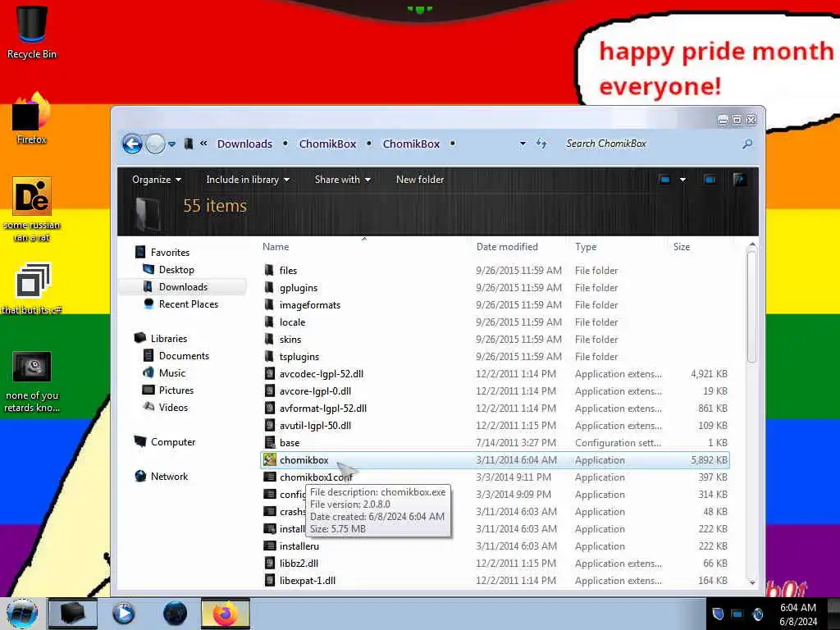Select the chomikbox application icon

coord(270,459)
